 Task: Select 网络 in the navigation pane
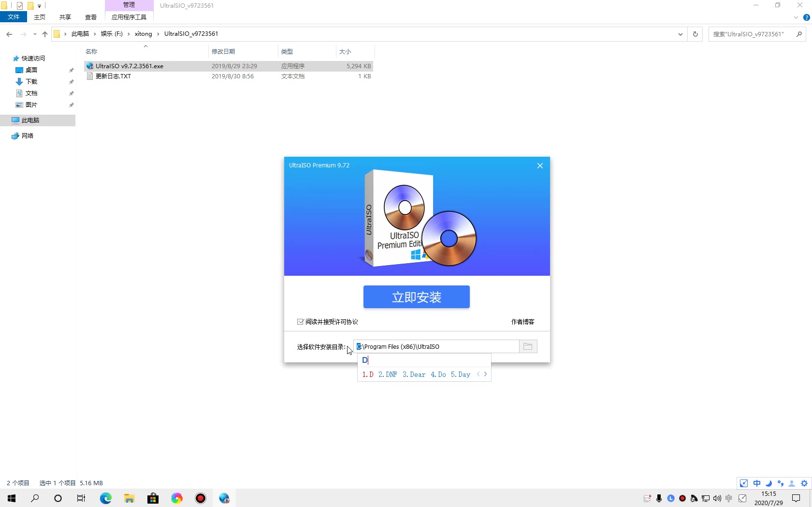coord(28,136)
